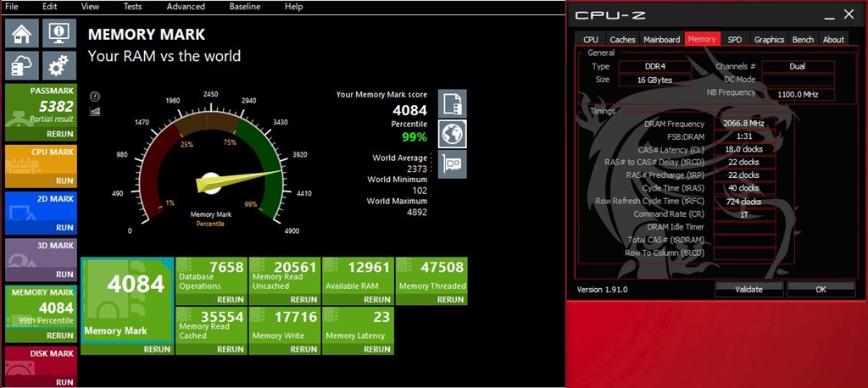This screenshot has height=388, width=868.
Task: Open the Baseline menu
Action: click(245, 7)
